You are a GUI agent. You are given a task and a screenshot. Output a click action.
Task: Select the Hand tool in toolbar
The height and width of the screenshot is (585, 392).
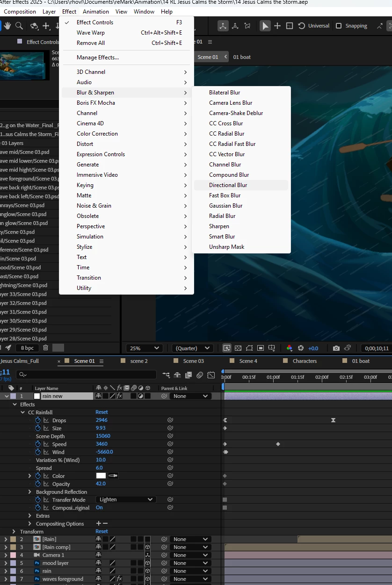7,26
